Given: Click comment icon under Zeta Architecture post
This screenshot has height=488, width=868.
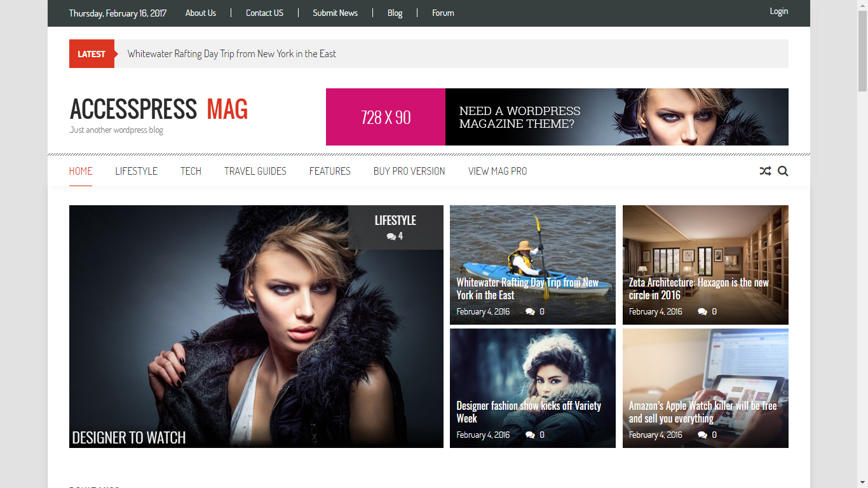Looking at the screenshot, I should tap(702, 311).
